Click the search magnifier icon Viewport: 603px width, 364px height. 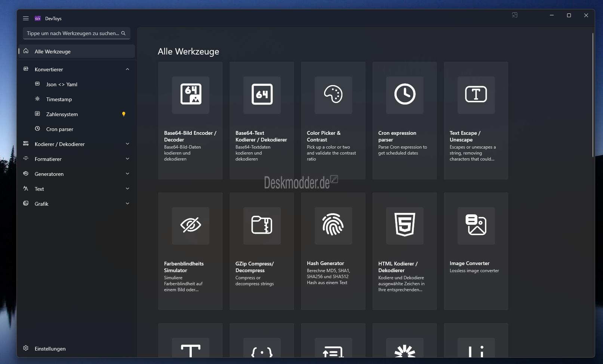click(123, 33)
